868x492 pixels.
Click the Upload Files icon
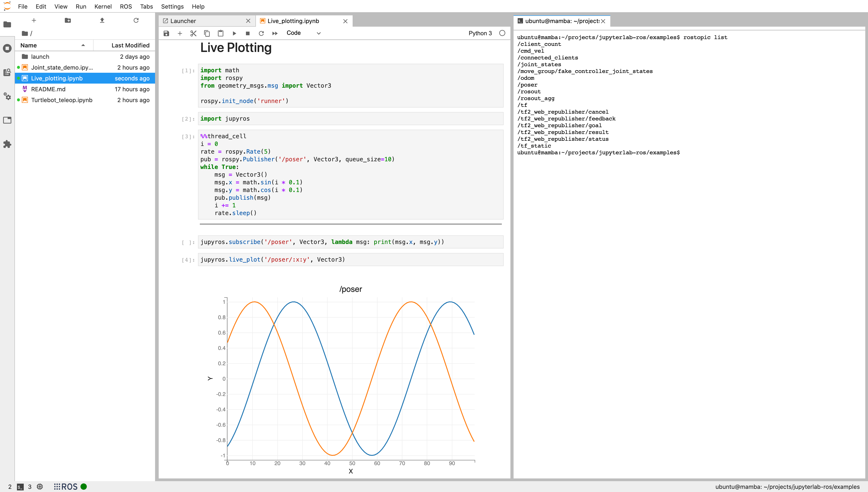(102, 20)
